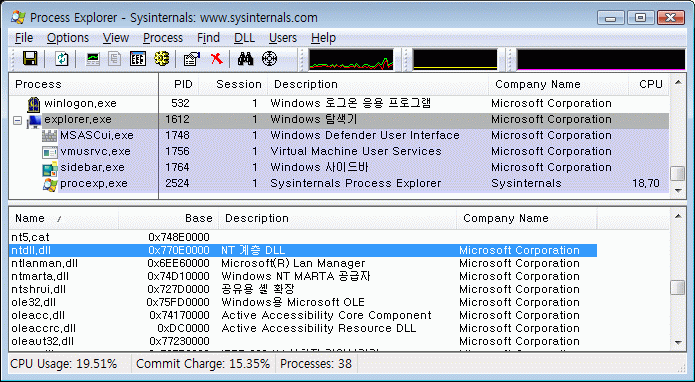
Task: Click the DLL list scrollbar thumb
Action: click(x=678, y=287)
